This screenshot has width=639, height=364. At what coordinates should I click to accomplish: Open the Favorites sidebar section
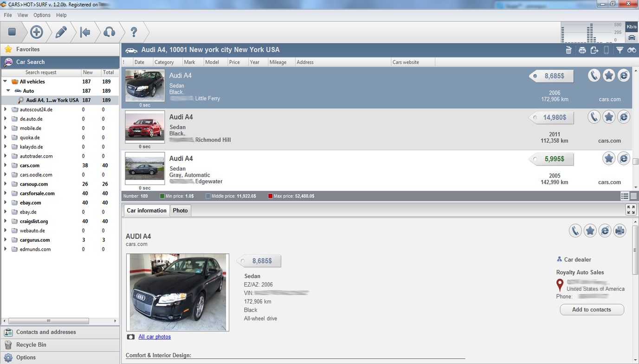60,49
